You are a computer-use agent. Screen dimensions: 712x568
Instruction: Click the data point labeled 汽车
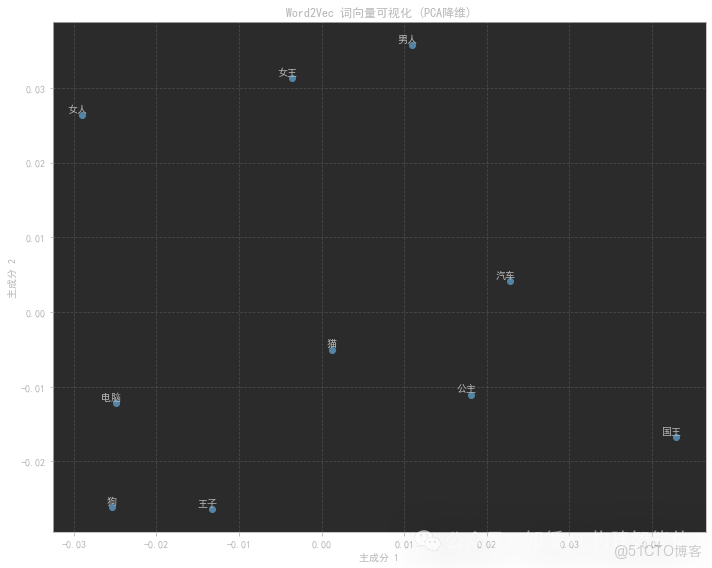510,282
